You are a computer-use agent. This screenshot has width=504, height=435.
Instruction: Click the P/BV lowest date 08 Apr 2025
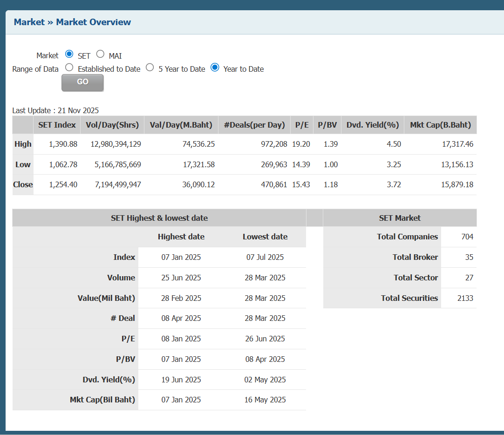[265, 359]
